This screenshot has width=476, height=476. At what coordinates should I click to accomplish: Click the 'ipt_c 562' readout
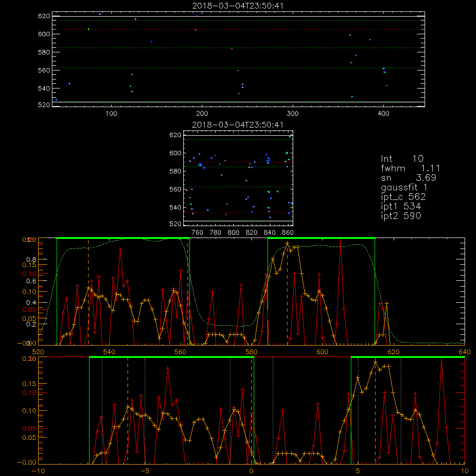click(404, 197)
